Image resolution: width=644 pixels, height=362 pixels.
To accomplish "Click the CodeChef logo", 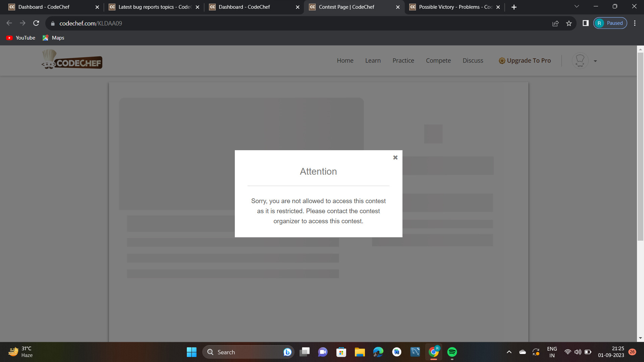I will (72, 60).
